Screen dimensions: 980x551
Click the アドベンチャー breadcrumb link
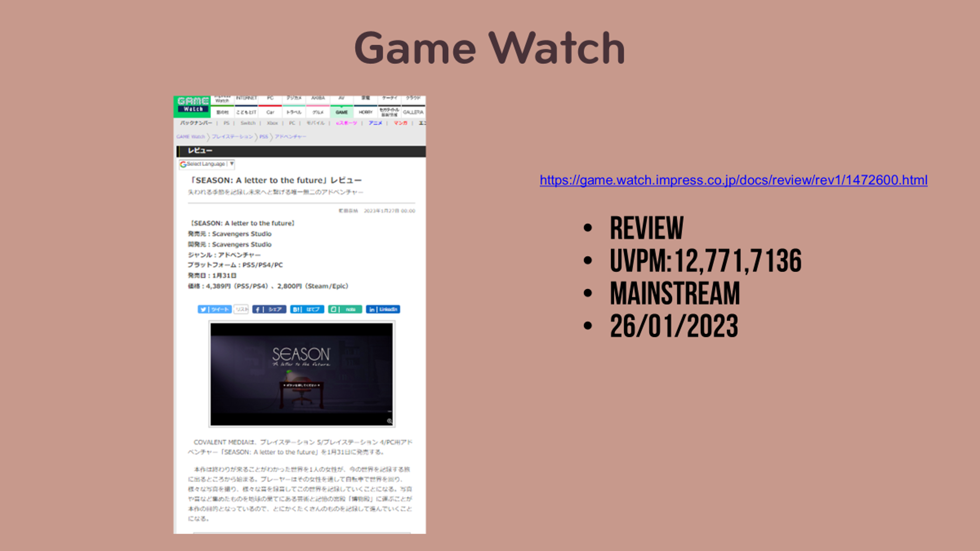point(290,137)
